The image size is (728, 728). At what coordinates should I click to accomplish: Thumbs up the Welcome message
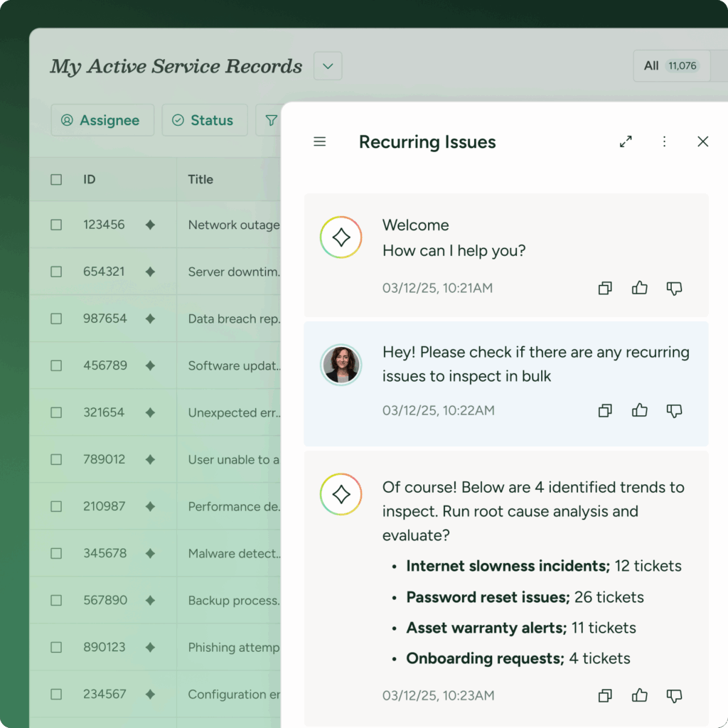(639, 288)
